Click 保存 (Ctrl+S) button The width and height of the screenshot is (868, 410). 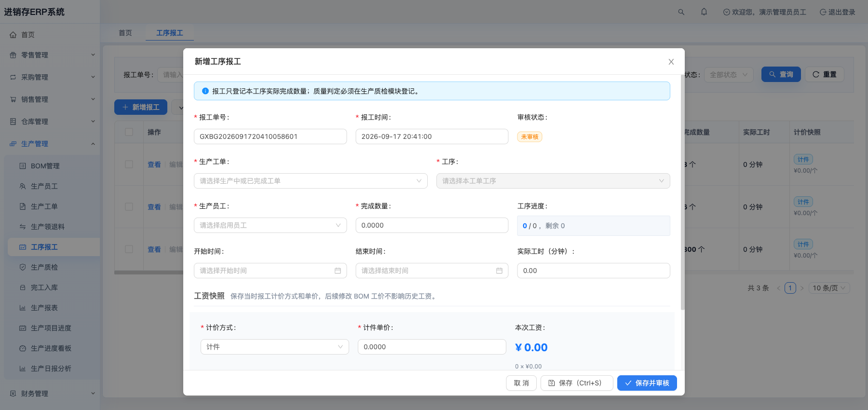(x=577, y=383)
